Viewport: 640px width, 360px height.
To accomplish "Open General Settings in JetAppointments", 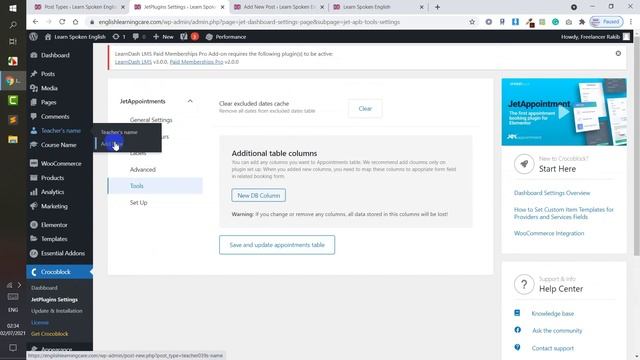I will pos(151,120).
